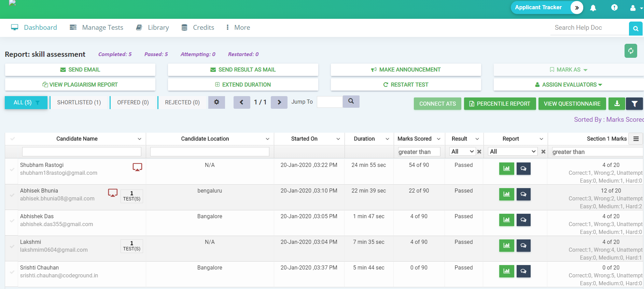This screenshot has height=289, width=644.
Task: Clear the Result filter with X
Action: [479, 152]
